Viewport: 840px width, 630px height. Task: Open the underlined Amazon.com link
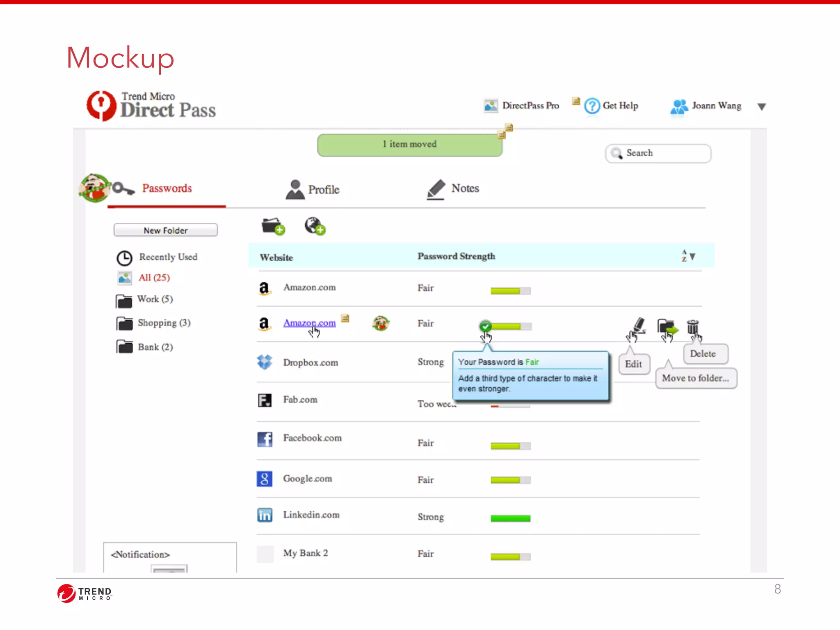pos(309,323)
